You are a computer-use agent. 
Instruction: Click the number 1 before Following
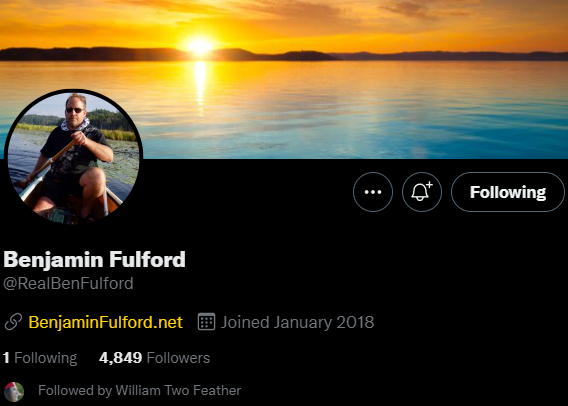6,358
